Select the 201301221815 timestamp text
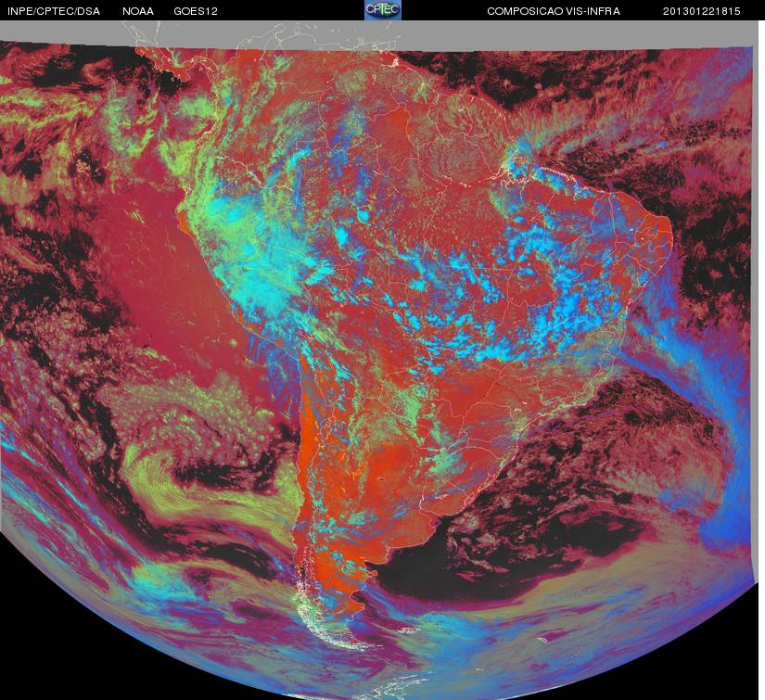The width and height of the screenshot is (765, 700). [702, 11]
